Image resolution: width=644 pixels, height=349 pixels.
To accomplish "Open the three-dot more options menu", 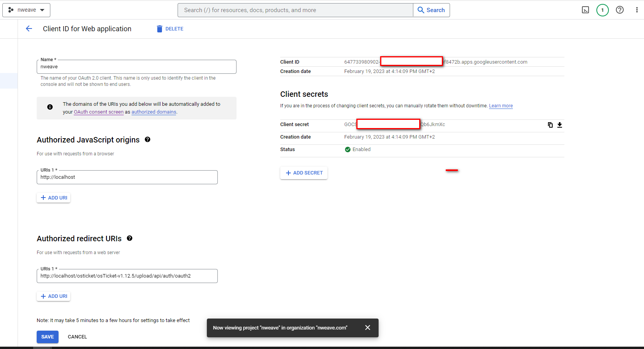I will click(637, 10).
